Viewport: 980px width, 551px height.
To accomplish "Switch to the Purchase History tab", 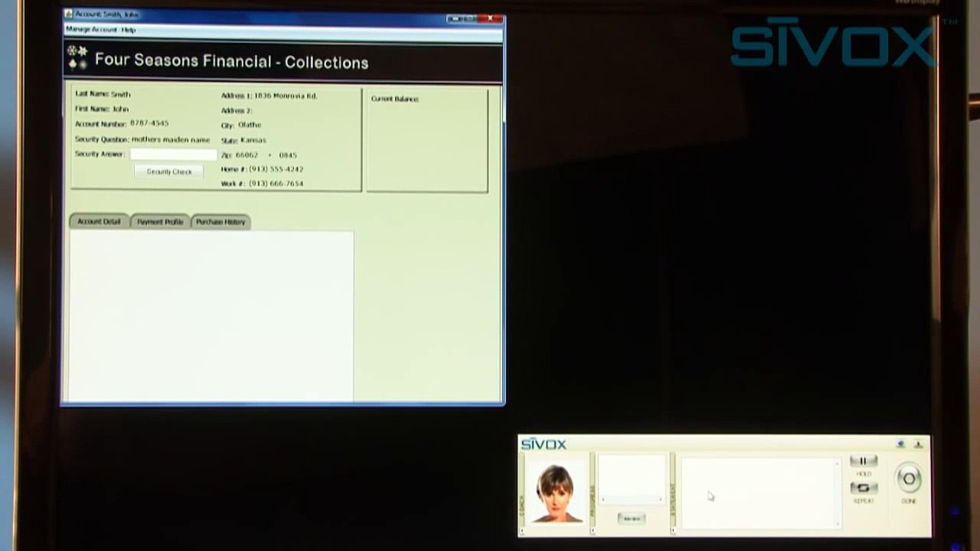I will (x=220, y=222).
